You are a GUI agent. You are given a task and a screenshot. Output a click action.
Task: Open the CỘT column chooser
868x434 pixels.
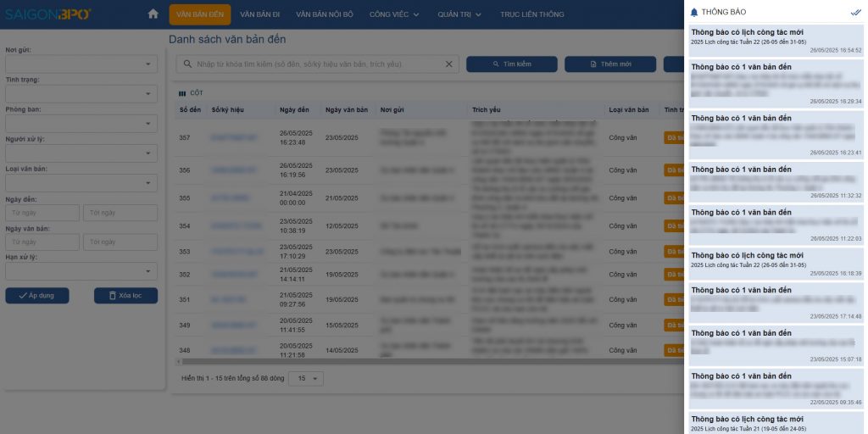point(191,93)
